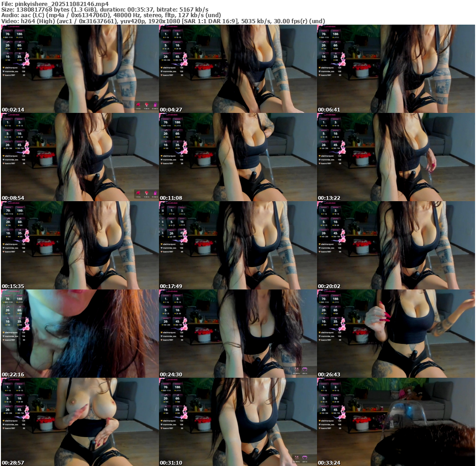Open the frame labeled 00:08:54
Viewport: 476px width, 466px height.
coord(79,157)
